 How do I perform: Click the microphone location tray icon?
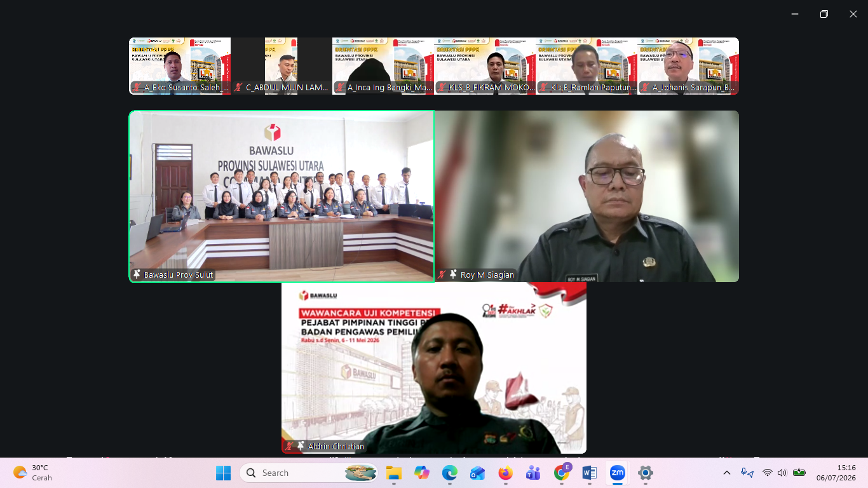pyautogui.click(x=747, y=473)
